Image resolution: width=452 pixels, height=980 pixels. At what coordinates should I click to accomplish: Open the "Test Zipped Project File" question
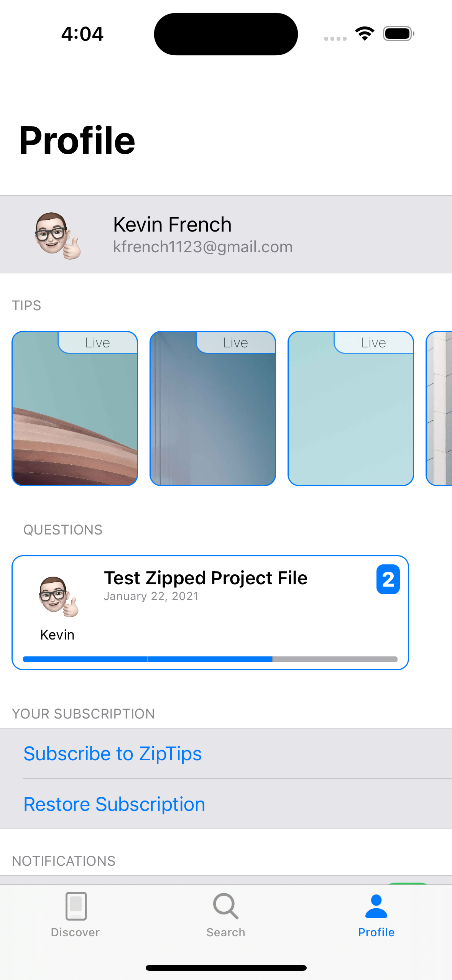click(205, 578)
